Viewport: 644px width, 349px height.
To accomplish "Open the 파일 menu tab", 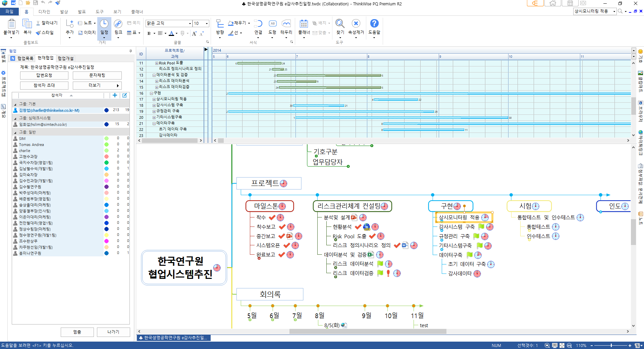I will (9, 11).
